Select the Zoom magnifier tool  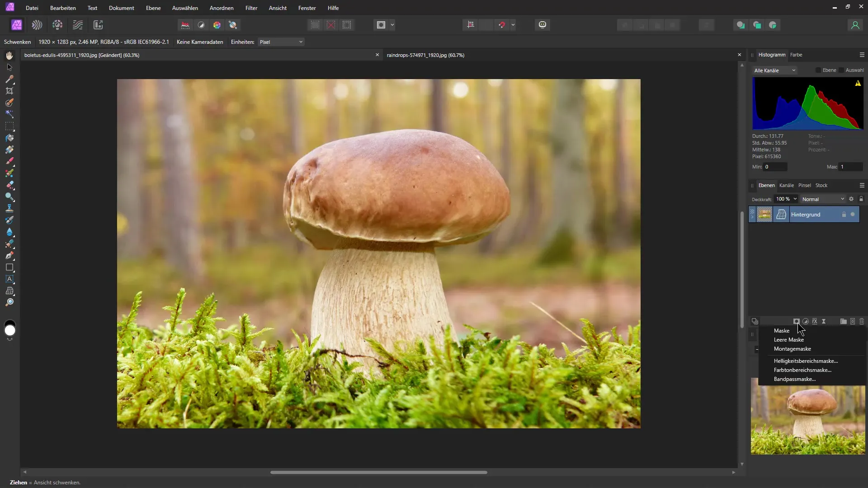[9, 302]
